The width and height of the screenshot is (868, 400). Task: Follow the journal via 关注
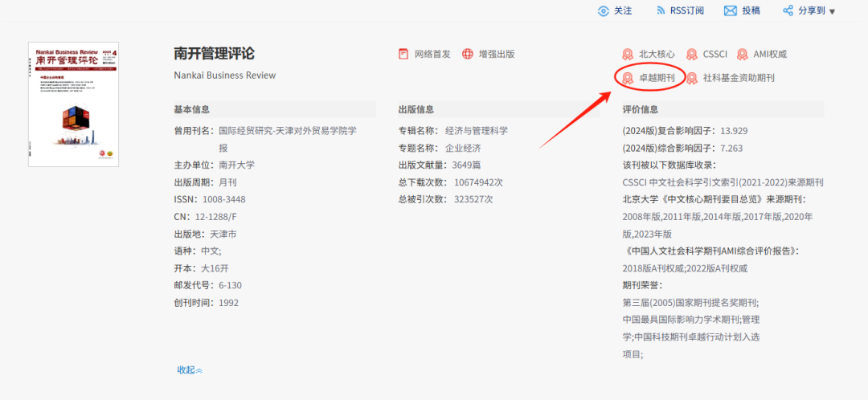[623, 10]
